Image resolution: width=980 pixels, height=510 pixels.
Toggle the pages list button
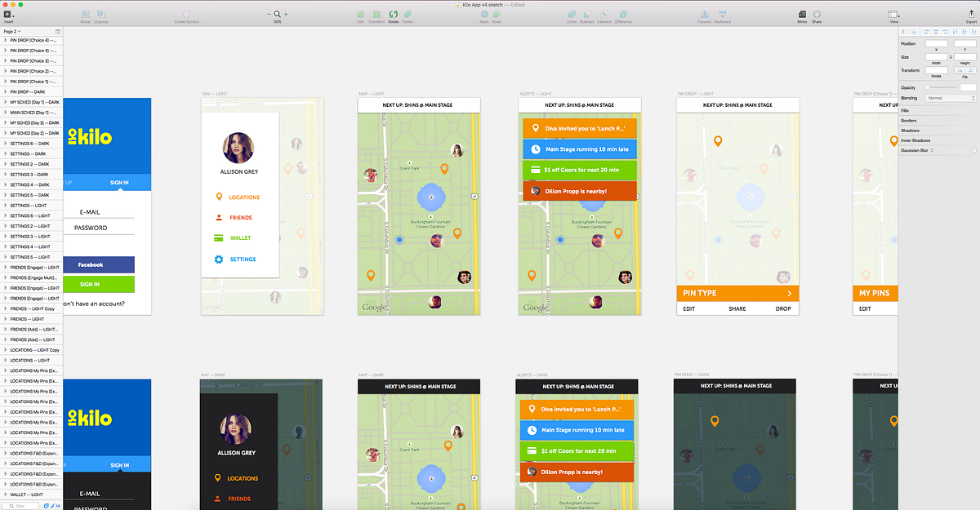coord(58,31)
